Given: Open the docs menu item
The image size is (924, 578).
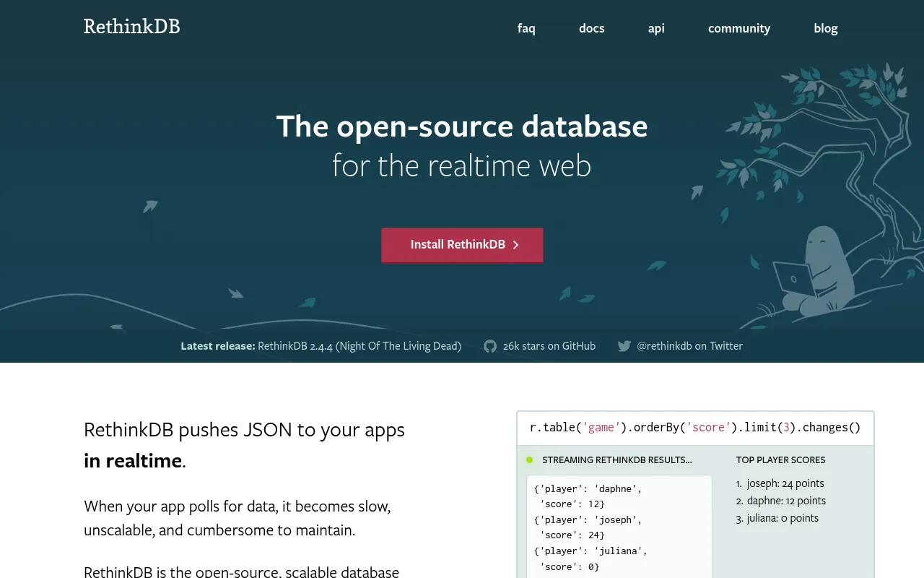Looking at the screenshot, I should tap(591, 28).
